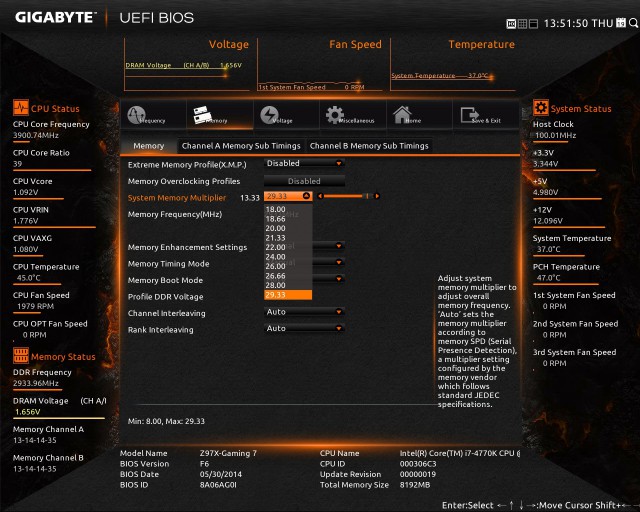Click the Temperature graph panel
The image size is (640, 512).
click(x=453, y=65)
